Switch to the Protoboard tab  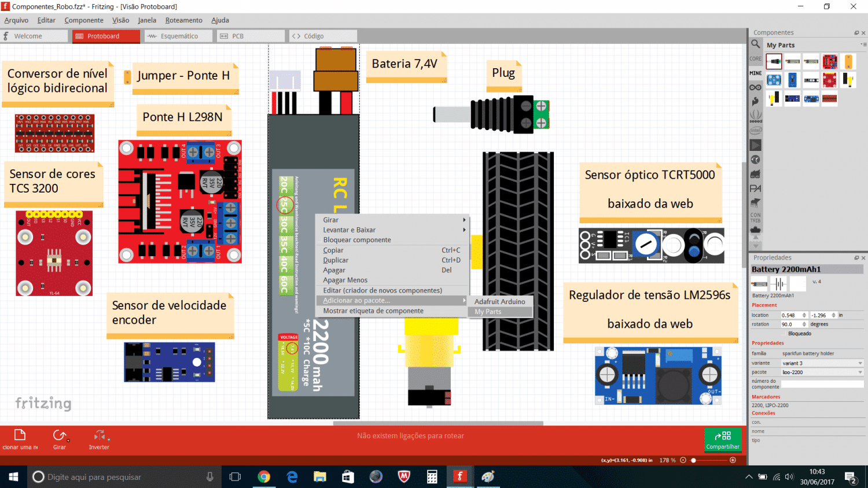(106, 36)
